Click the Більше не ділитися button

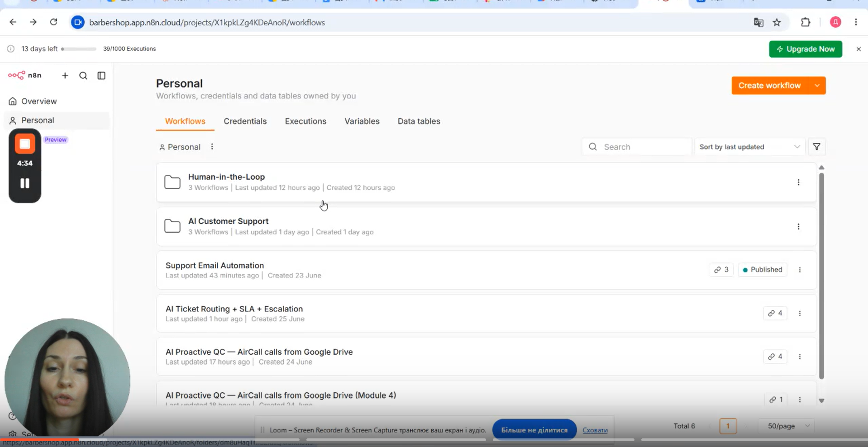(534, 430)
